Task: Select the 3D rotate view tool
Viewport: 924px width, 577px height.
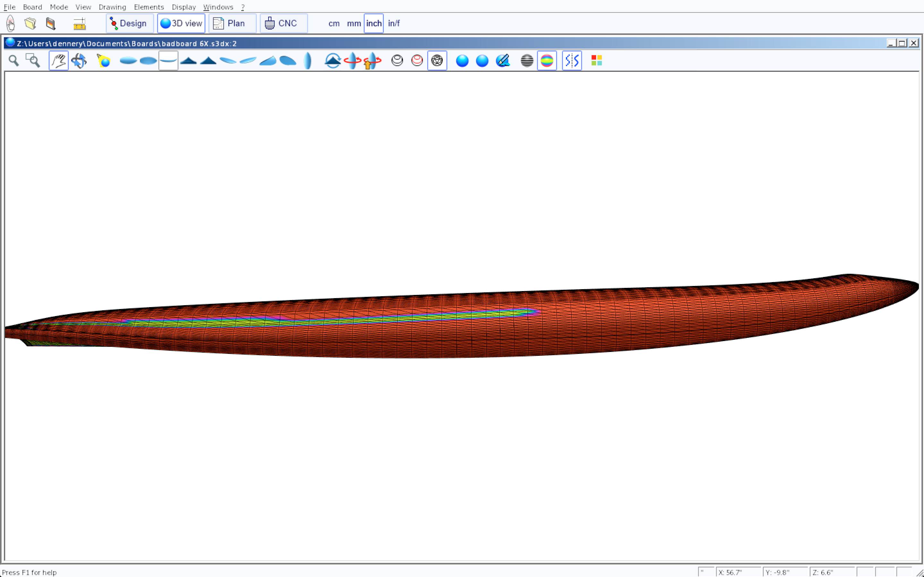Action: point(79,61)
